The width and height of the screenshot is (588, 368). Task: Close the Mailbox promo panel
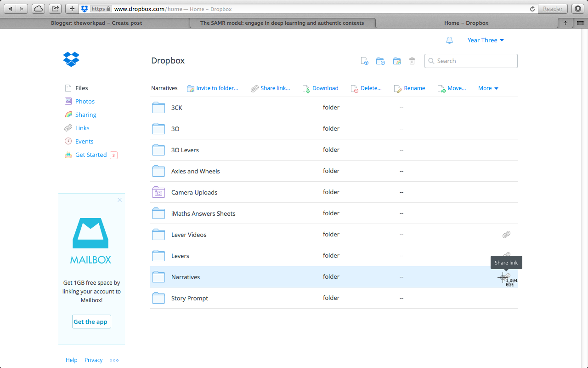119,200
